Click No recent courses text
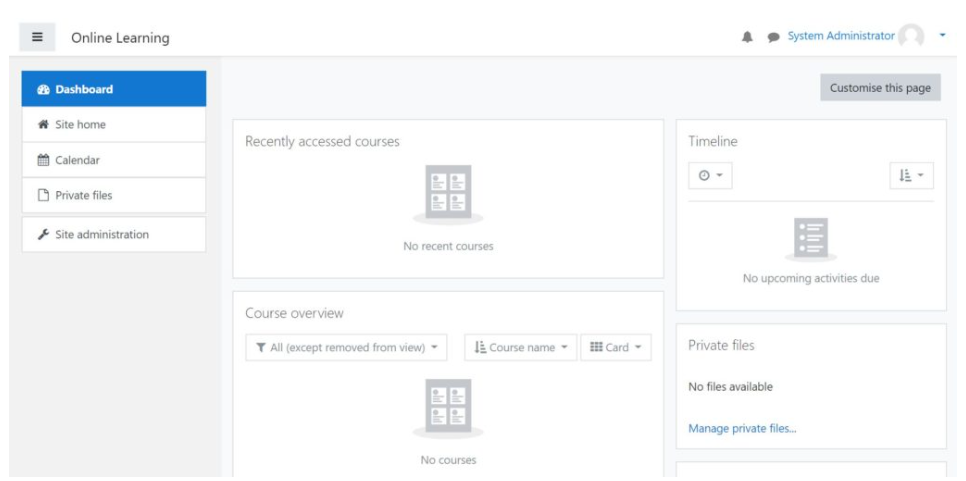Viewport: 966px width, 481px height. coord(448,246)
